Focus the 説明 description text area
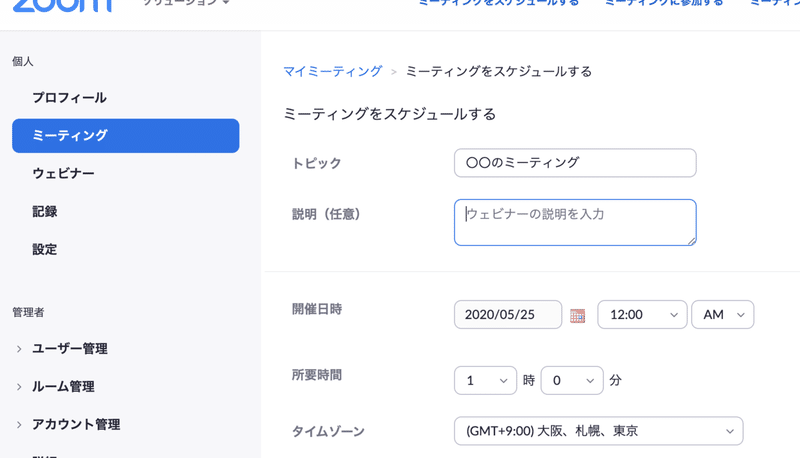 point(575,222)
